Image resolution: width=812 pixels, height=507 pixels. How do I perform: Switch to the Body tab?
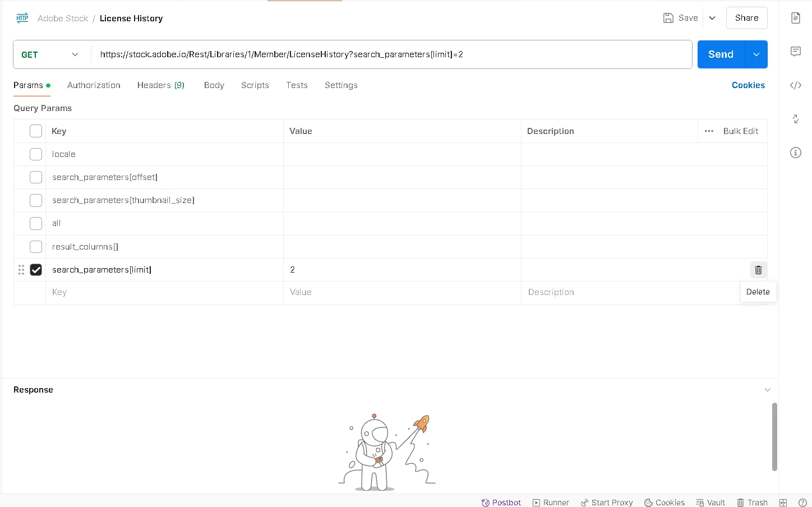pos(214,85)
